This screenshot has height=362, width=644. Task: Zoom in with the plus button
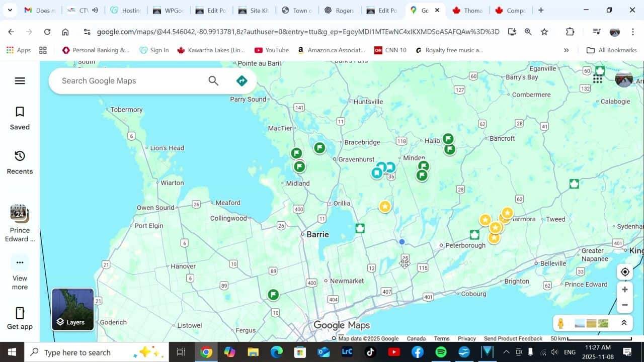pyautogui.click(x=625, y=290)
